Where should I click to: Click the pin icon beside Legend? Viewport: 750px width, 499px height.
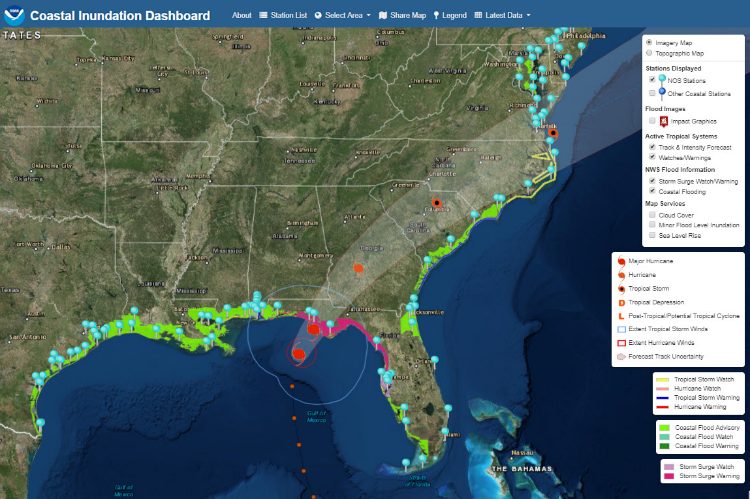click(436, 15)
